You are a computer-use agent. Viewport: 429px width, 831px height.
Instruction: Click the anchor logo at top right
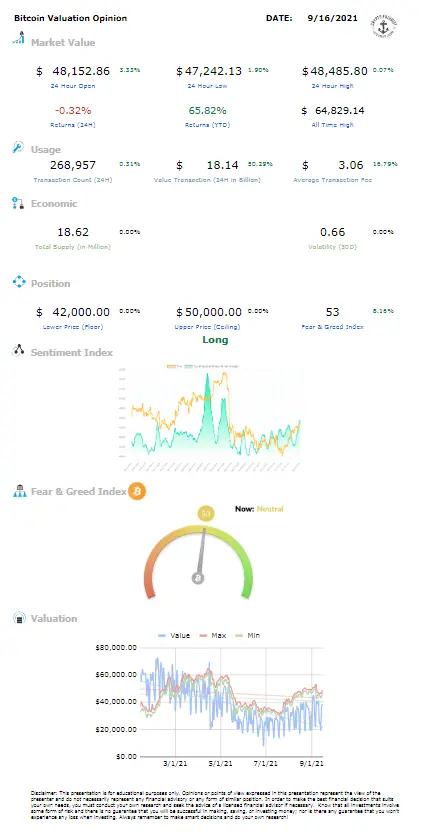(385, 25)
